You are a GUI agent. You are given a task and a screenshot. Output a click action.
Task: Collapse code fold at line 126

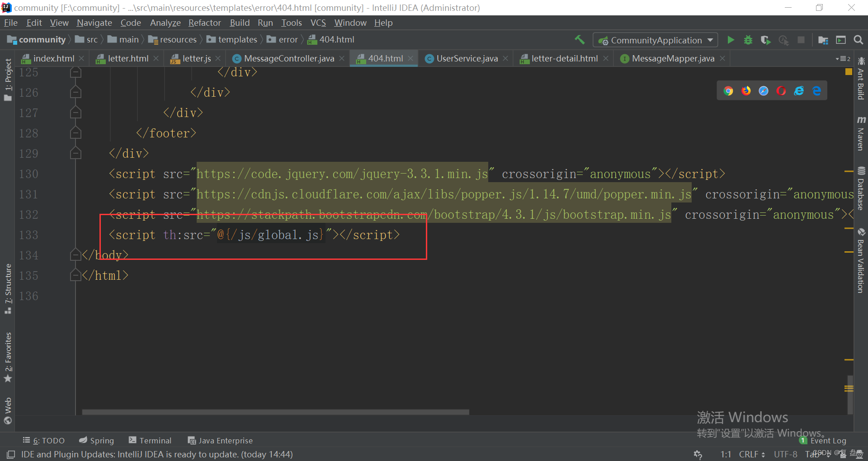(75, 92)
